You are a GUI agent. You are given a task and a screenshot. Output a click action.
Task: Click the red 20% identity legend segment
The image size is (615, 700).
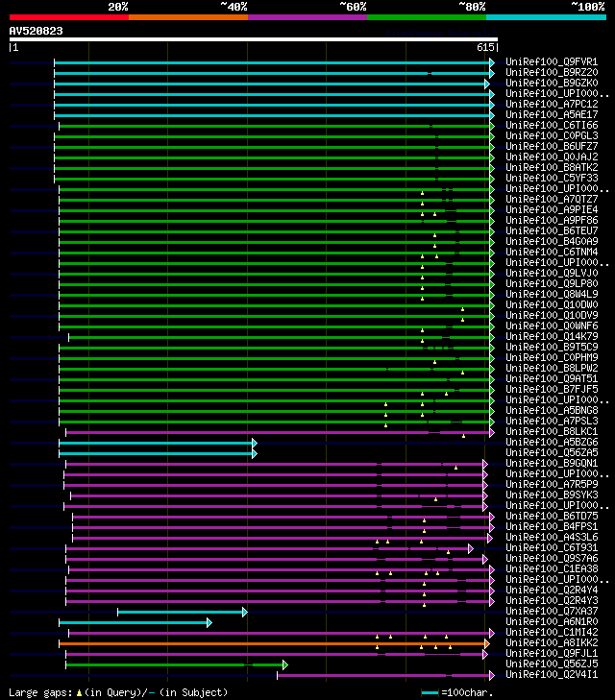coord(69,17)
